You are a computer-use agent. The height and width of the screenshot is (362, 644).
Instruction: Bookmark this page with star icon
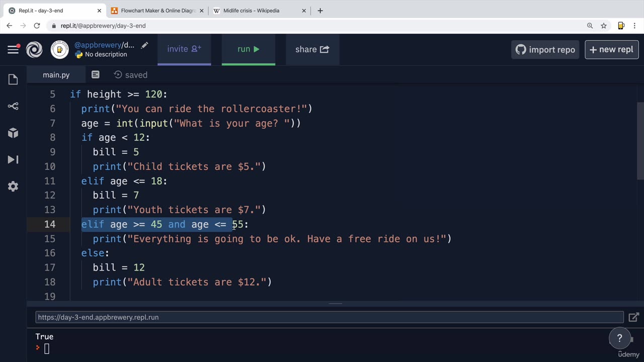pyautogui.click(x=604, y=26)
